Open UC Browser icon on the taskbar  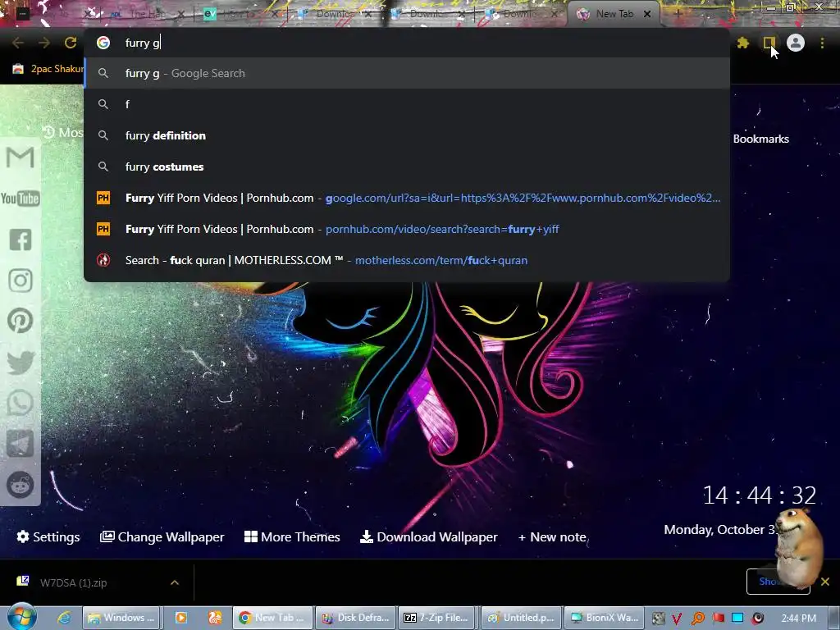[215, 618]
